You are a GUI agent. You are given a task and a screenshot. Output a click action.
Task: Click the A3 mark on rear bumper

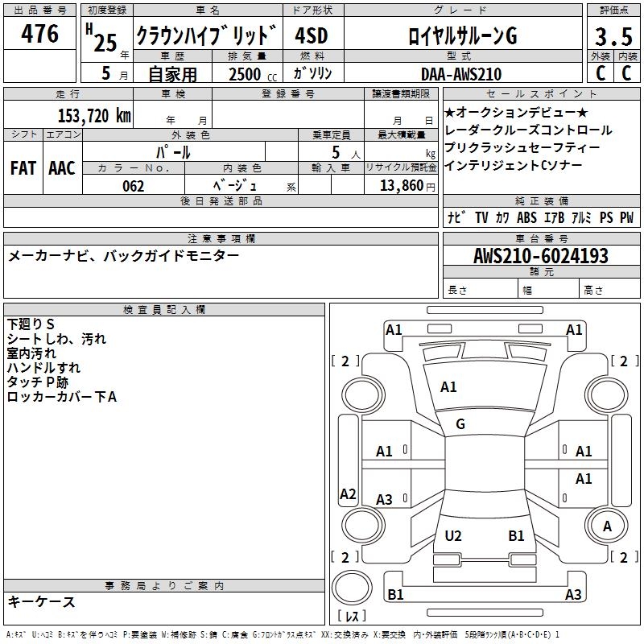[573, 595]
